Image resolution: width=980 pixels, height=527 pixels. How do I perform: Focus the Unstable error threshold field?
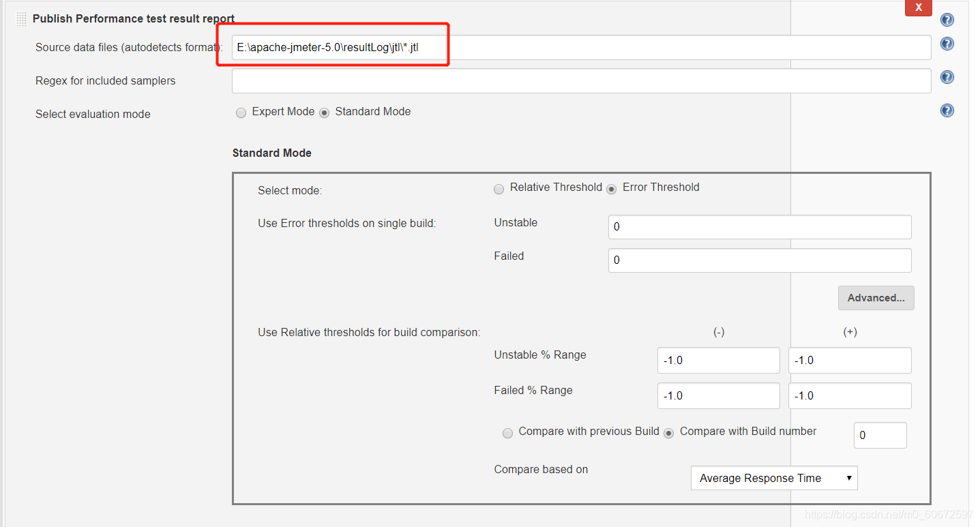click(x=760, y=227)
